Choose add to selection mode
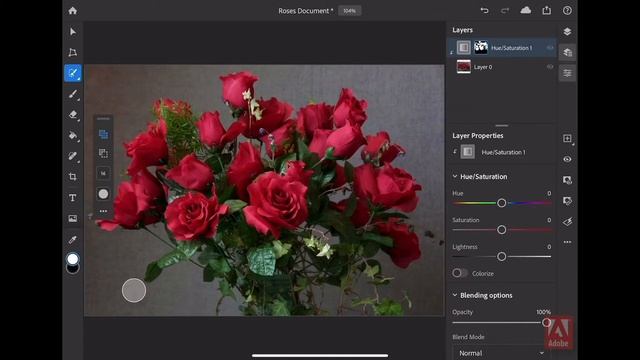Image resolution: width=640 pixels, height=360 pixels. click(x=103, y=134)
